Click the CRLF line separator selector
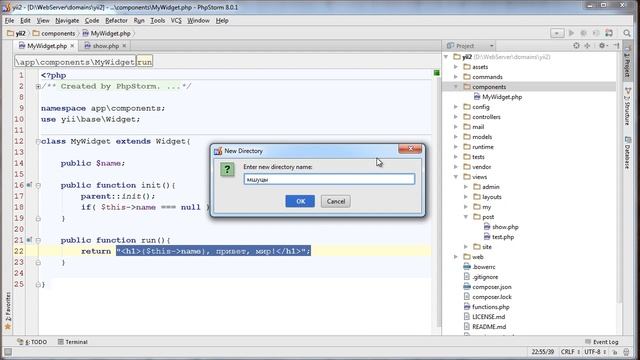This screenshot has width=640, height=360. coord(570,352)
